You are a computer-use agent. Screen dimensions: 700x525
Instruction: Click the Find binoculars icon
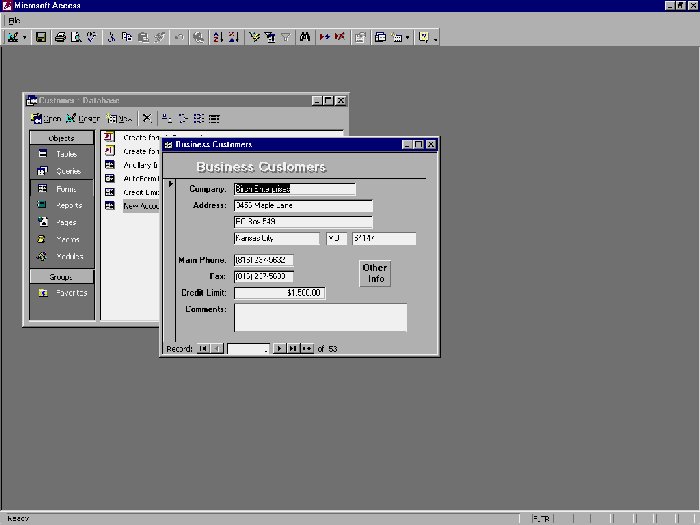(304, 37)
